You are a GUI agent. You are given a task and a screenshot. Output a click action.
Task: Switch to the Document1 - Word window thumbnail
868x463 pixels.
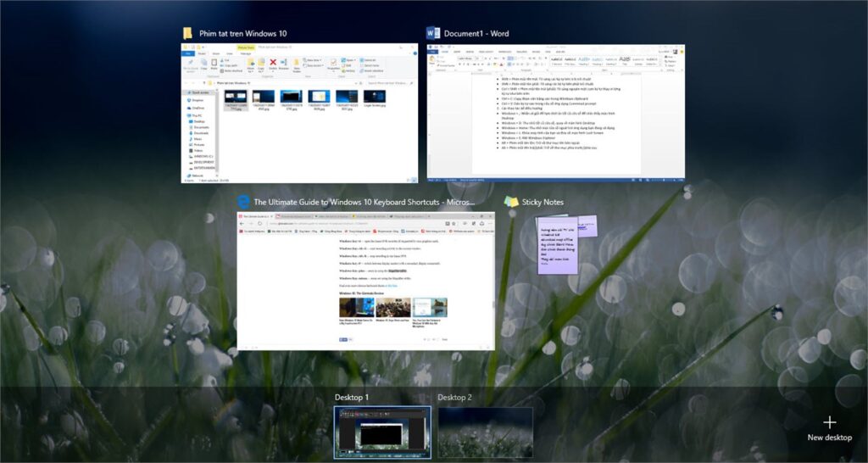(x=556, y=114)
